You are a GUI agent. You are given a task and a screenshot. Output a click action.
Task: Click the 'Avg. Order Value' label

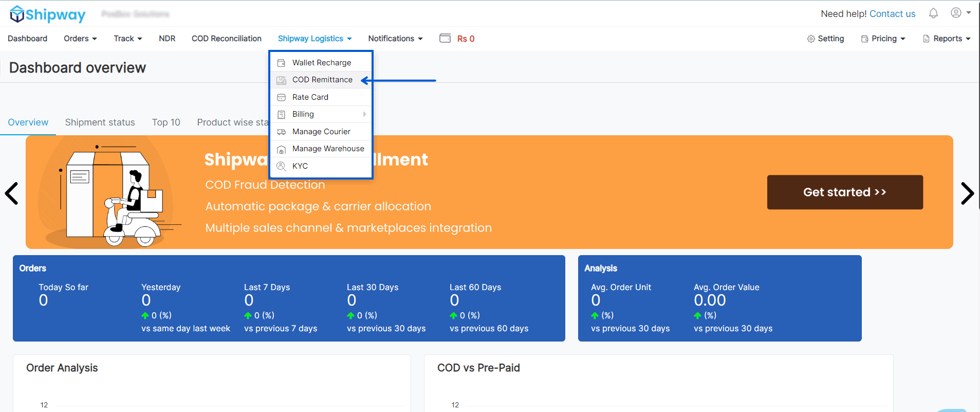[x=727, y=288]
